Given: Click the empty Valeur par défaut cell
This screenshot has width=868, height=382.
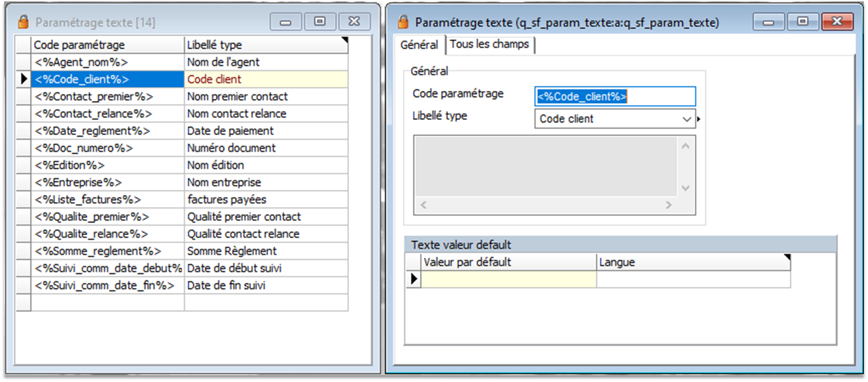Looking at the screenshot, I should click(x=508, y=279).
